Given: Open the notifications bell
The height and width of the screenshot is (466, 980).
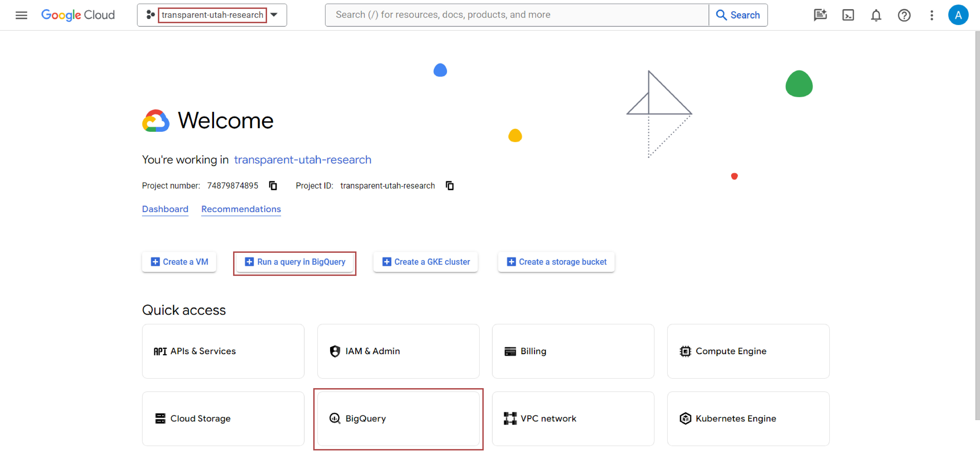Looking at the screenshot, I should pyautogui.click(x=876, y=15).
